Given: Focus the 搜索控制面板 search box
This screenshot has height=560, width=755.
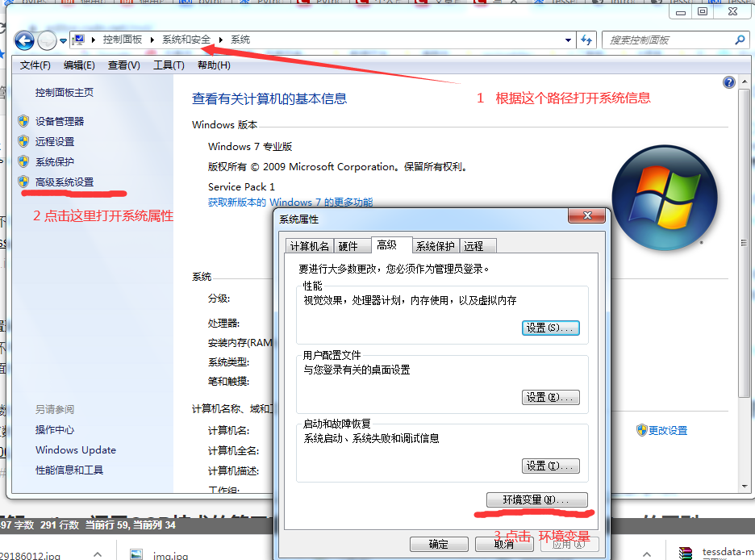Looking at the screenshot, I should pos(669,40).
